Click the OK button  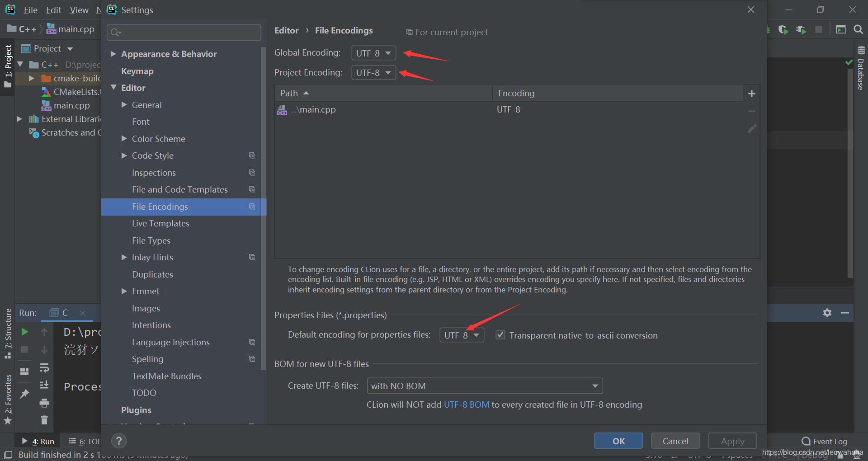coord(618,441)
